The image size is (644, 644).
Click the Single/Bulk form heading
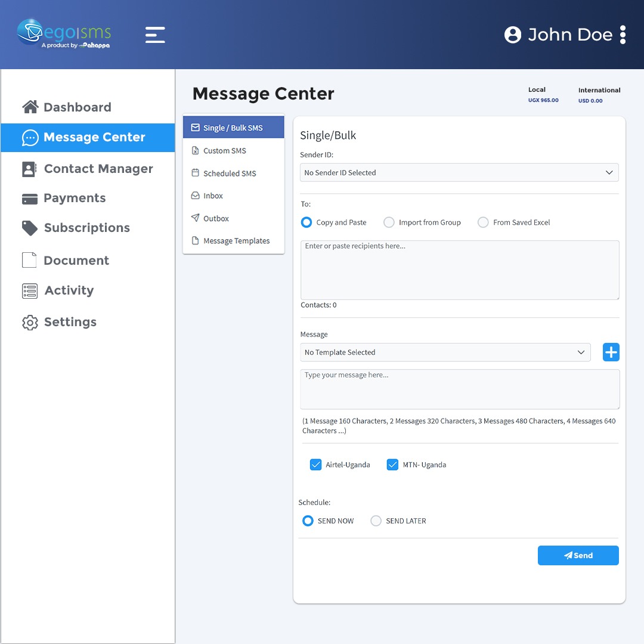coord(328,135)
